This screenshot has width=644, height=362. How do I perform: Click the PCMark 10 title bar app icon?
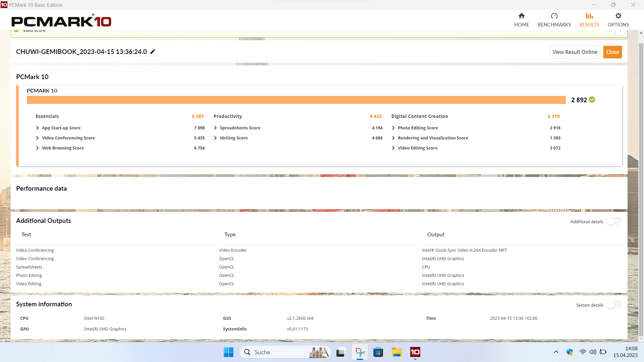tap(4, 5)
